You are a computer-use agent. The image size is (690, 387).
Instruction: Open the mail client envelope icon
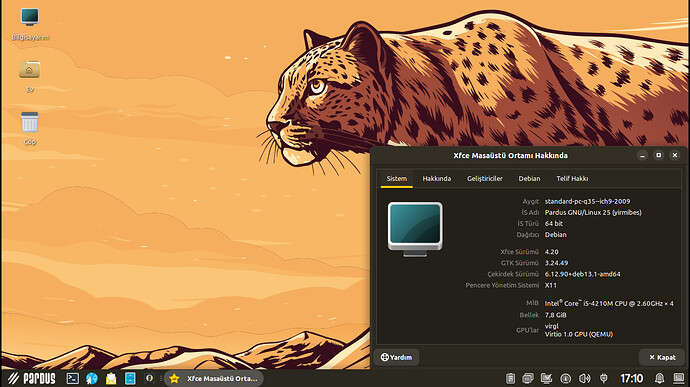click(x=111, y=378)
